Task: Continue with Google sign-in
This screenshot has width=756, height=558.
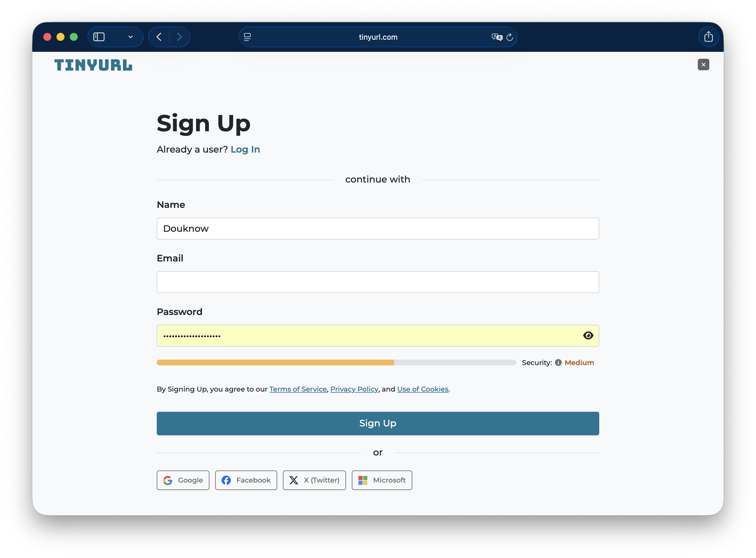Action: [x=183, y=480]
